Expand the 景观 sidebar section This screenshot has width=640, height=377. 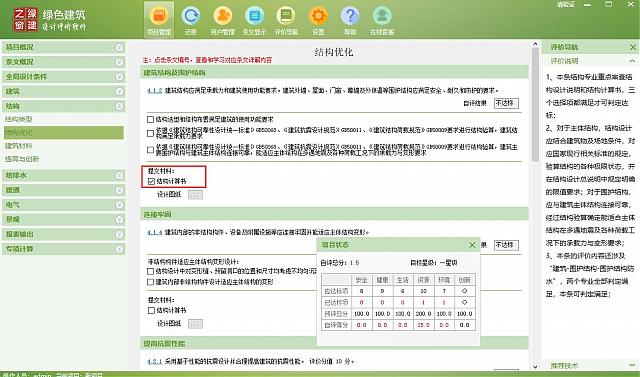tap(119, 220)
